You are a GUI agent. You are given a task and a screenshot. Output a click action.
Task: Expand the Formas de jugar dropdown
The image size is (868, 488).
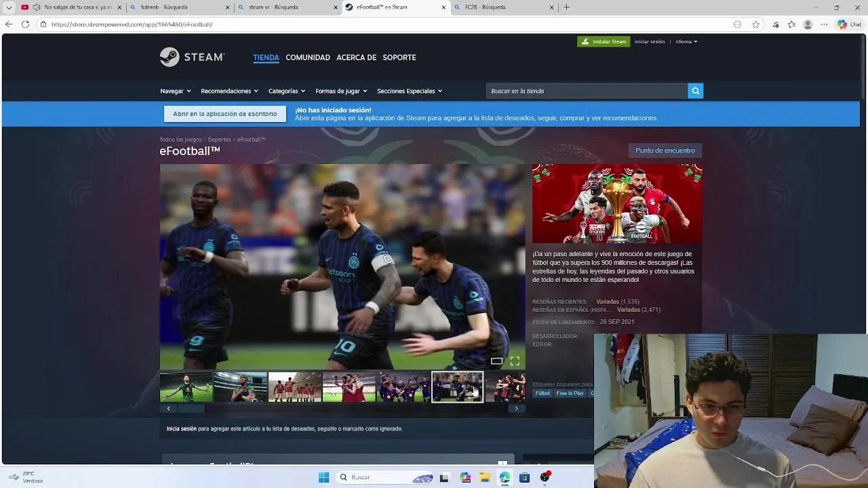(x=341, y=91)
